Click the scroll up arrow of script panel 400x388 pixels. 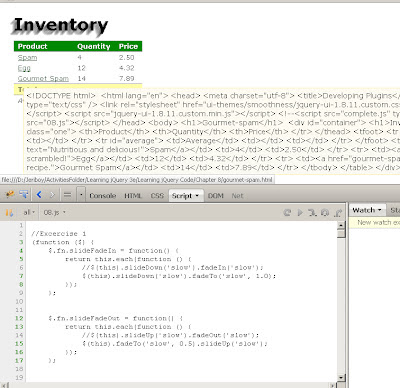pos(341,225)
